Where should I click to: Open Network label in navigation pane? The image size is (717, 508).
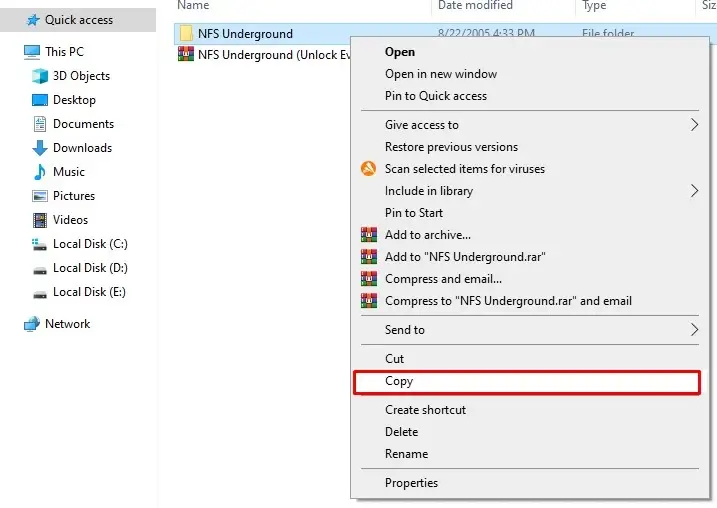pos(68,324)
